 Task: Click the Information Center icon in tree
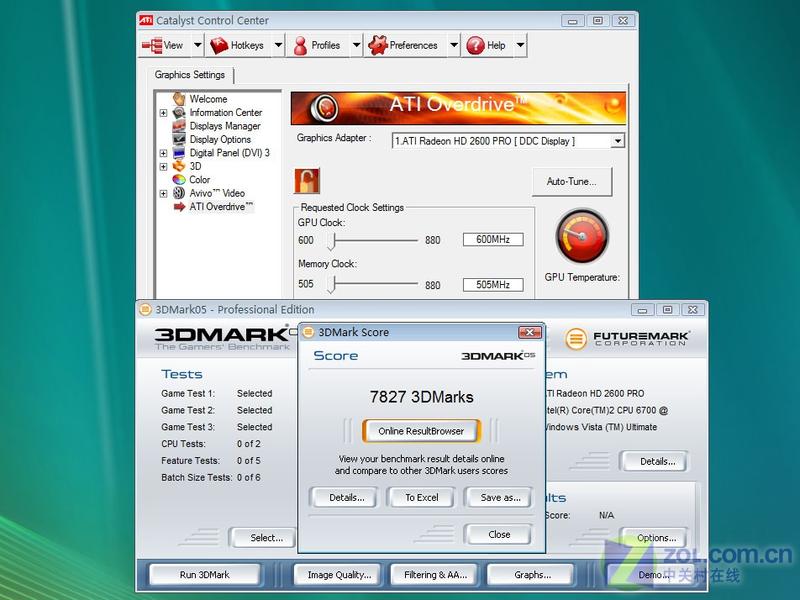(179, 112)
